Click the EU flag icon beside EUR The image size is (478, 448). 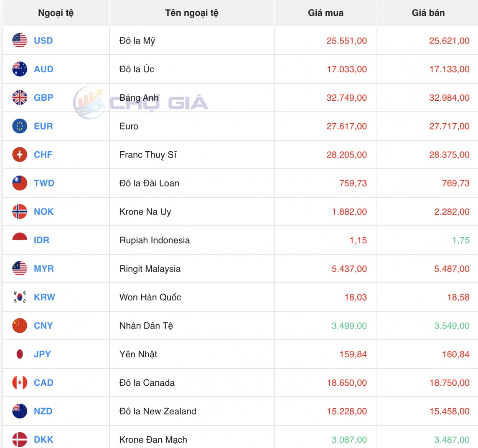(x=19, y=126)
